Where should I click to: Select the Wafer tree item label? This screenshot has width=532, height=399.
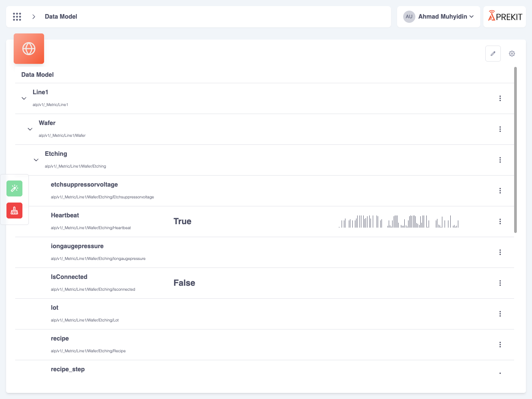(47, 123)
